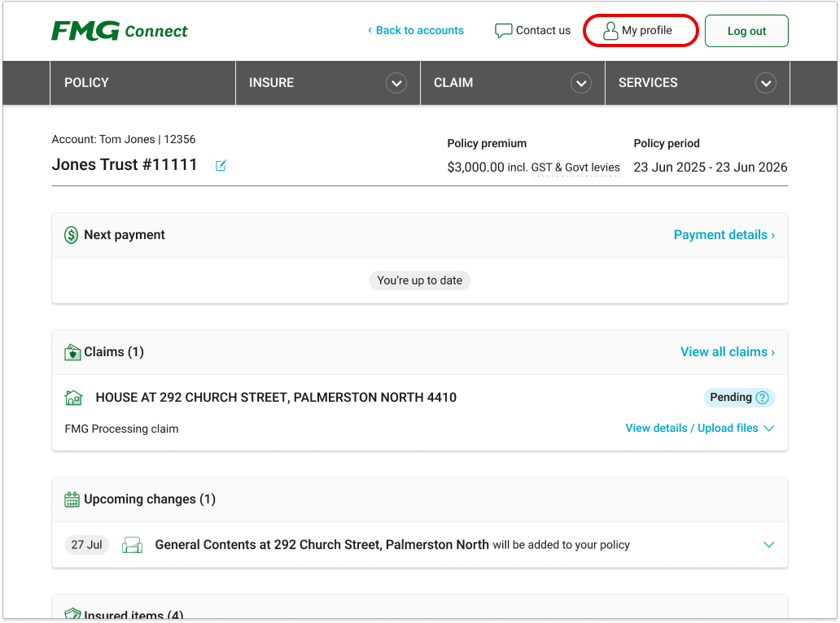Click the Next payment dollar icon
Image resolution: width=840 pixels, height=623 pixels.
click(72, 235)
